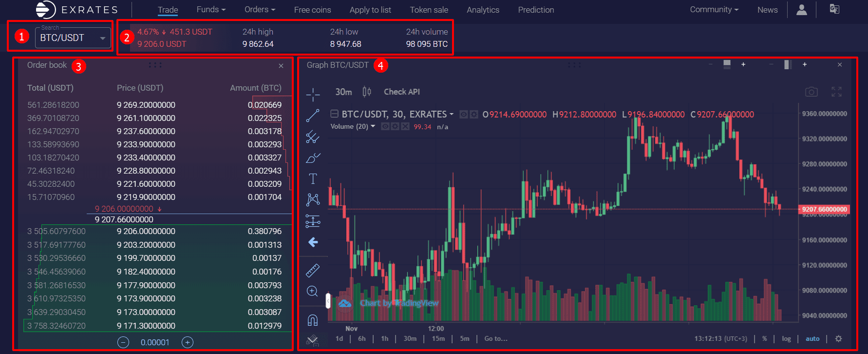Select the patterns drawing tool
The width and height of the screenshot is (868, 354).
pos(313,199)
